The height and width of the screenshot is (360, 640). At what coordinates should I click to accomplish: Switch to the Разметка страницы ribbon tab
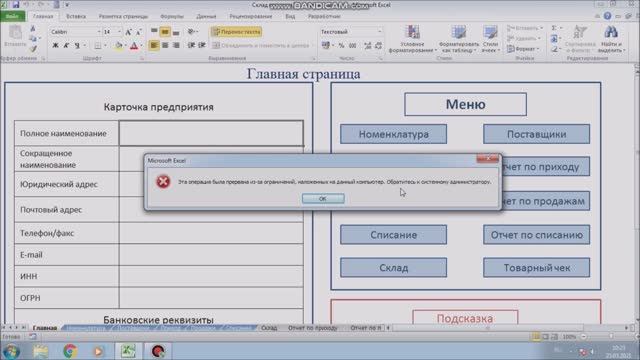tap(123, 16)
